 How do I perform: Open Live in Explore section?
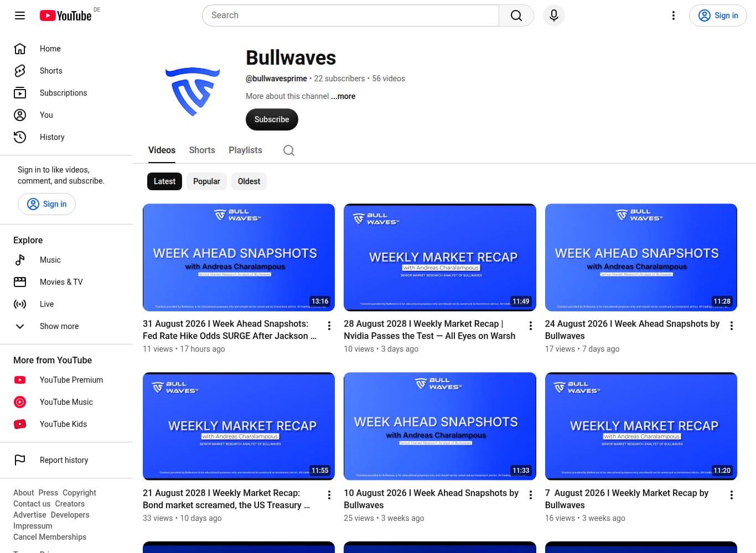pos(66,304)
